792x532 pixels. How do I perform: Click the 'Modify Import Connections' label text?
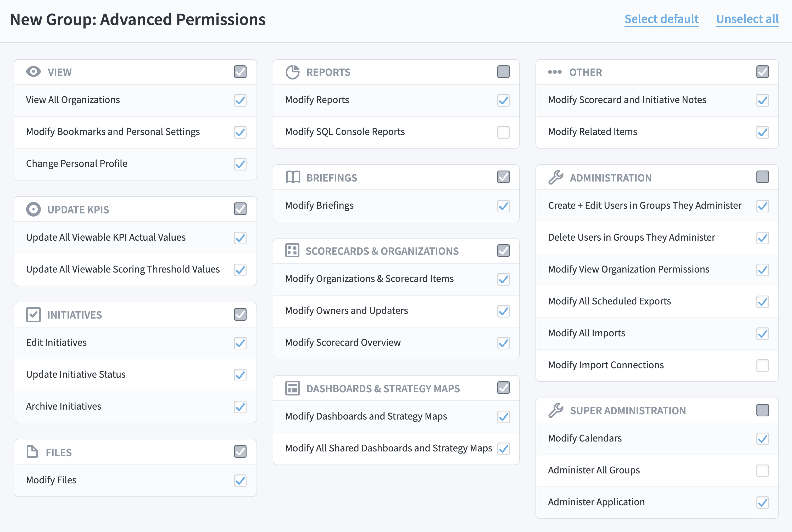606,365
